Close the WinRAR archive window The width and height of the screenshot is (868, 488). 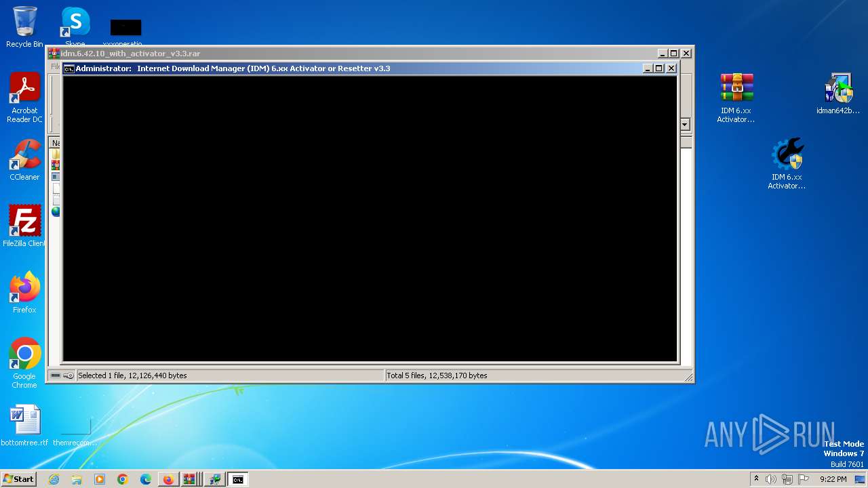tap(686, 54)
